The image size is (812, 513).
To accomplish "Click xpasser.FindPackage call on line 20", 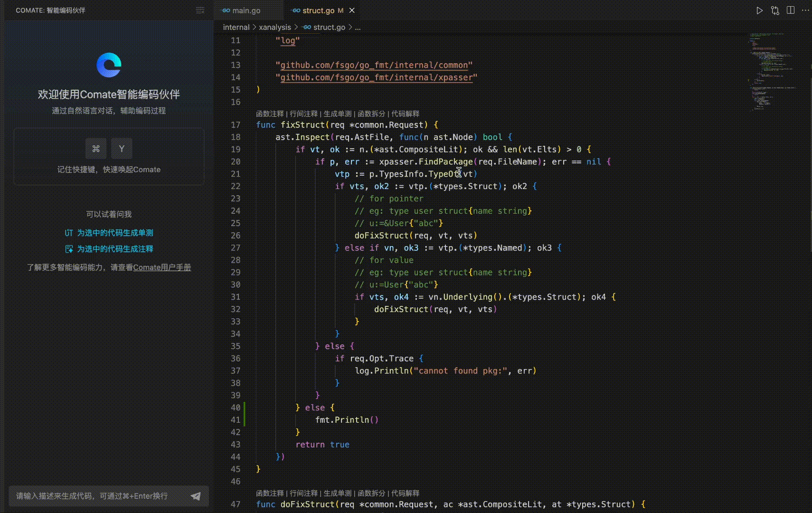I will [x=426, y=162].
